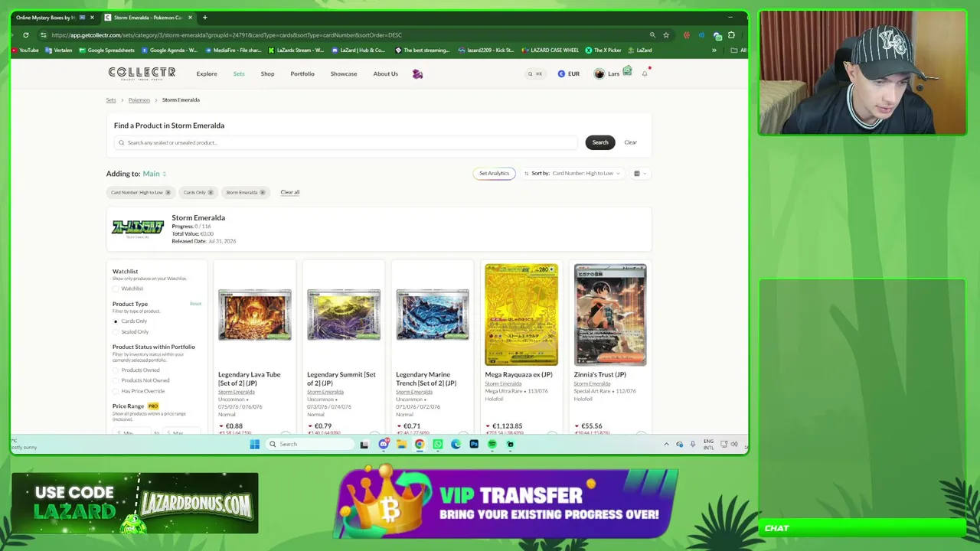This screenshot has width=980, height=551.
Task: Open the Sort by Card Number dropdown
Action: click(572, 174)
